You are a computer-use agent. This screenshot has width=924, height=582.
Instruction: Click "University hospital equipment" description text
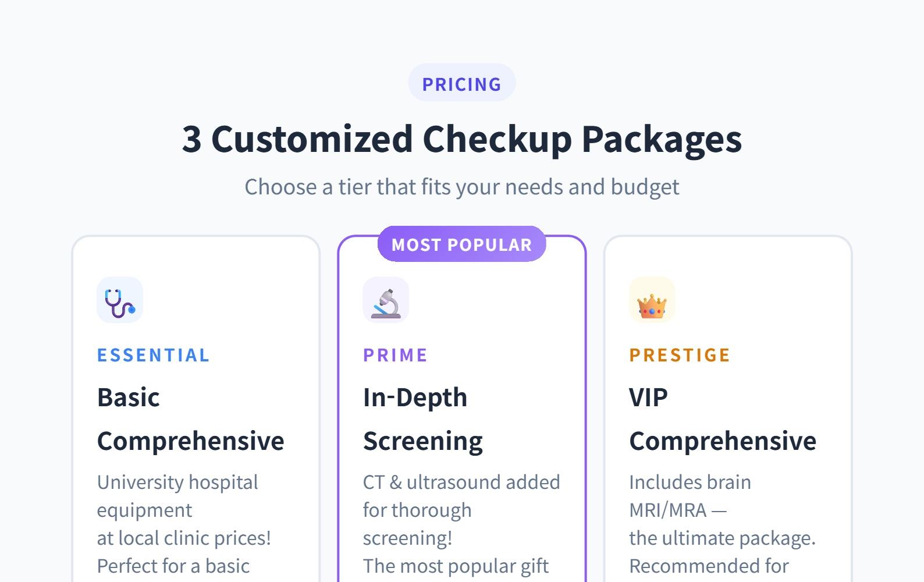click(177, 495)
